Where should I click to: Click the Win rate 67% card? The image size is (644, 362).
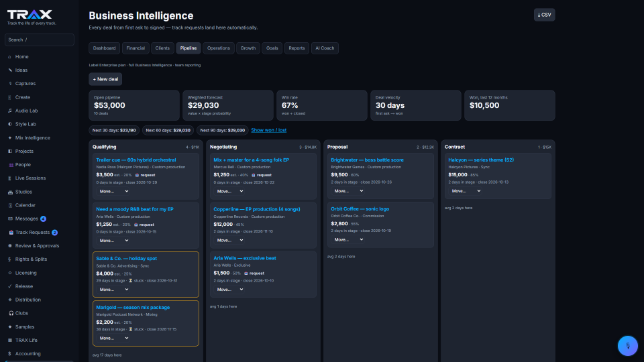coord(322,105)
